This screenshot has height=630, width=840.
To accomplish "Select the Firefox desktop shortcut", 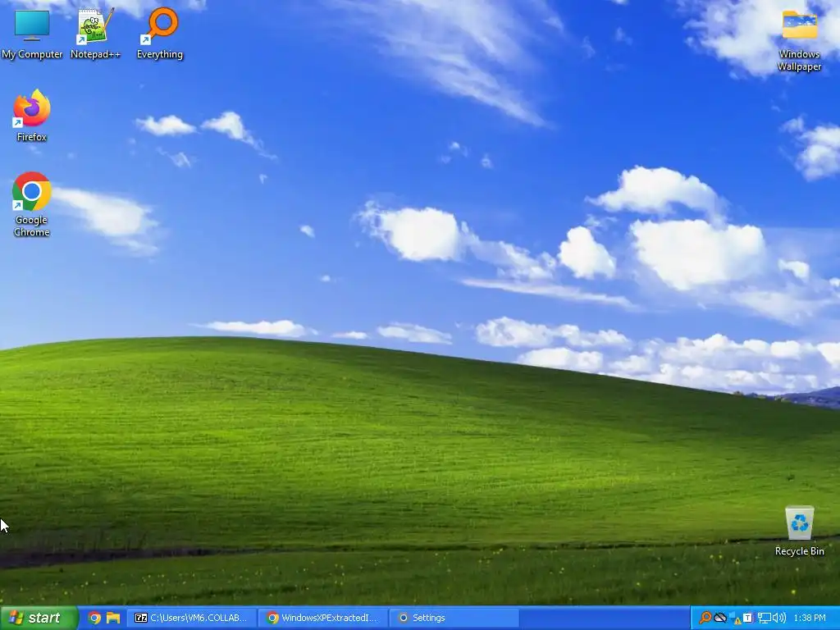I will point(32,116).
